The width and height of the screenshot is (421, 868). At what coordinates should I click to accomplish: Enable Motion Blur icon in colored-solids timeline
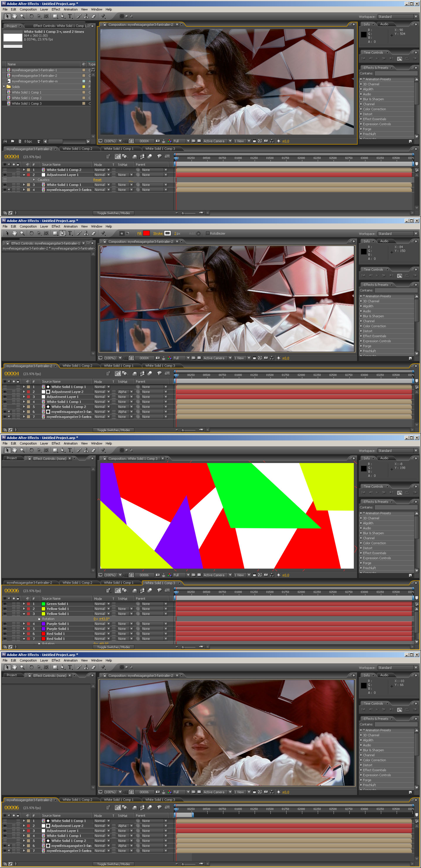coord(150,590)
